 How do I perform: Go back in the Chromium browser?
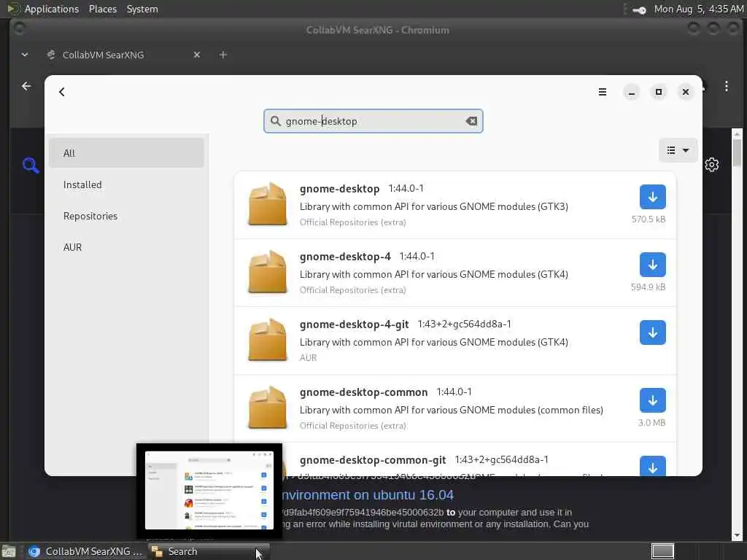tap(27, 86)
